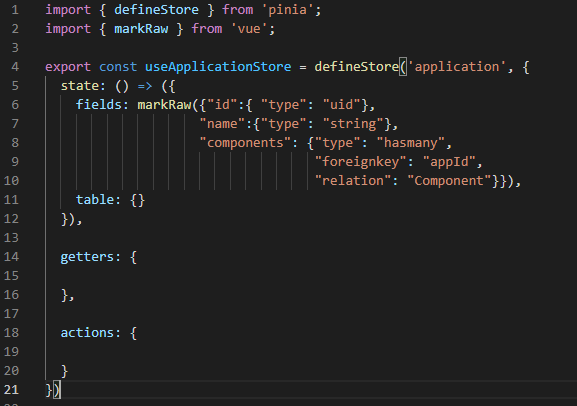This screenshot has height=406, width=577.
Task: Click the getters property label
Action: tap(87, 257)
